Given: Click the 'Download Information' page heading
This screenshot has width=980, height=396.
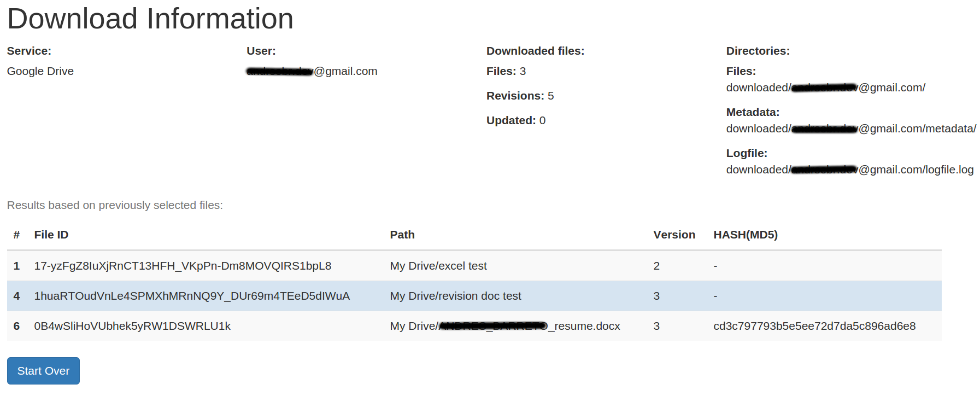Looking at the screenshot, I should (150, 19).
